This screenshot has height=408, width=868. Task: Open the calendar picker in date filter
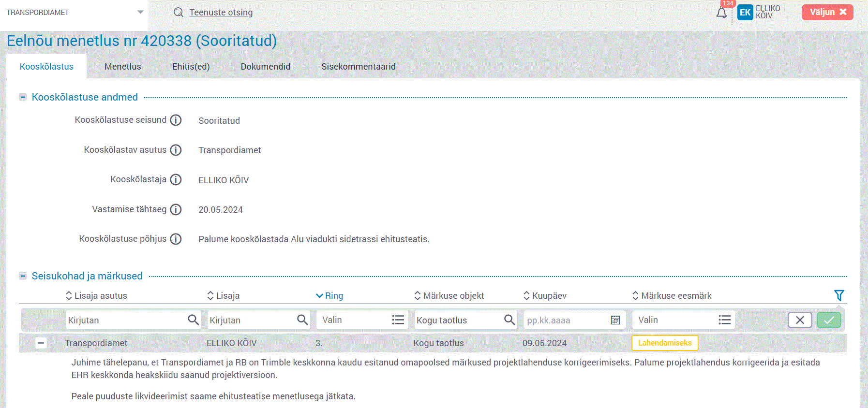click(x=615, y=320)
